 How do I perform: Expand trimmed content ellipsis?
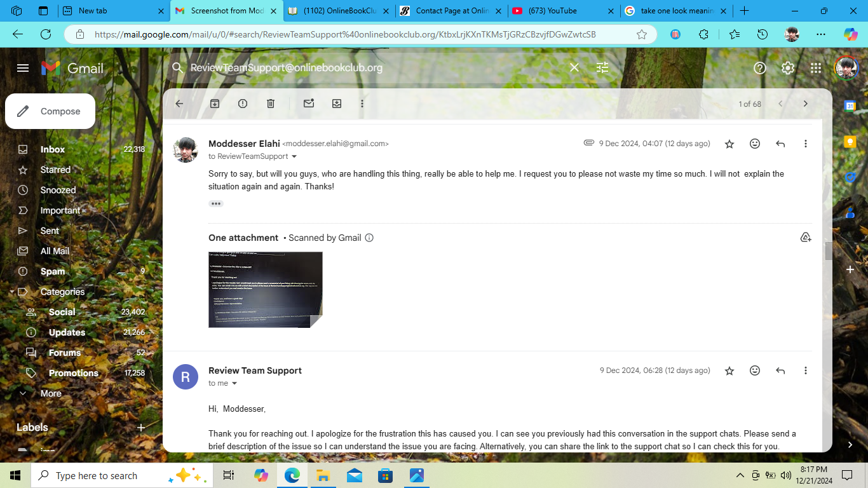pos(216,204)
